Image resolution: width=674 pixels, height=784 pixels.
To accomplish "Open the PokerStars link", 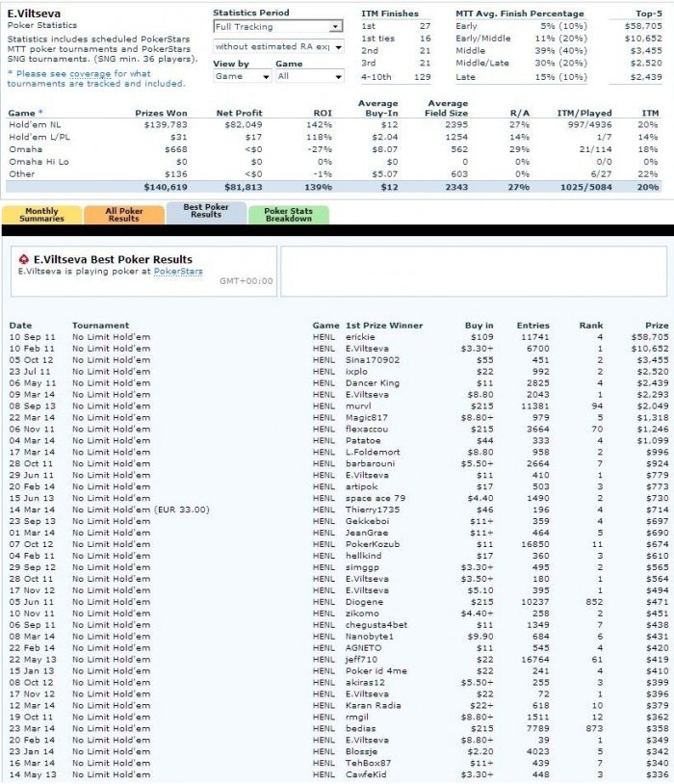I will [178, 272].
